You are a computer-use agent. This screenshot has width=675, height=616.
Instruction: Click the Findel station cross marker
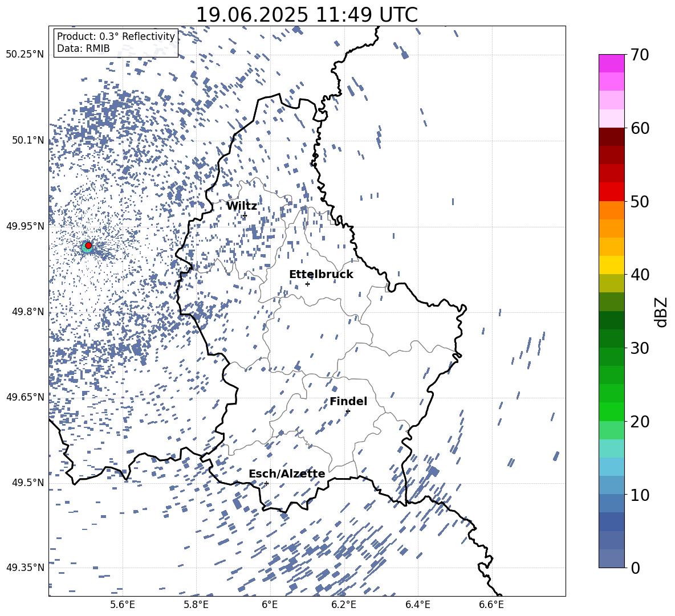[348, 411]
